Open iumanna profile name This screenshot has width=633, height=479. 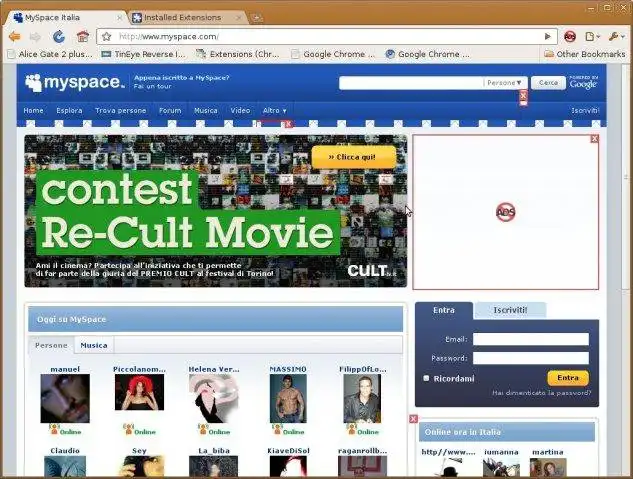pos(501,452)
